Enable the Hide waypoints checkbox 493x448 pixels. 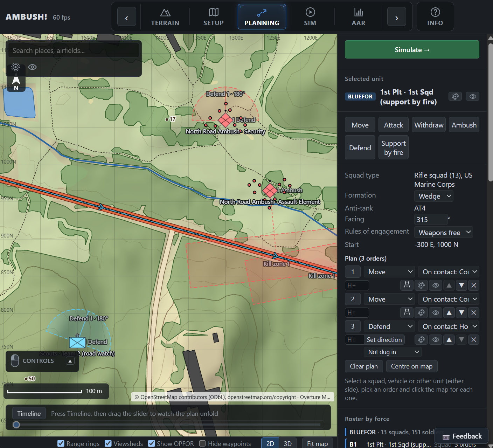click(x=202, y=443)
